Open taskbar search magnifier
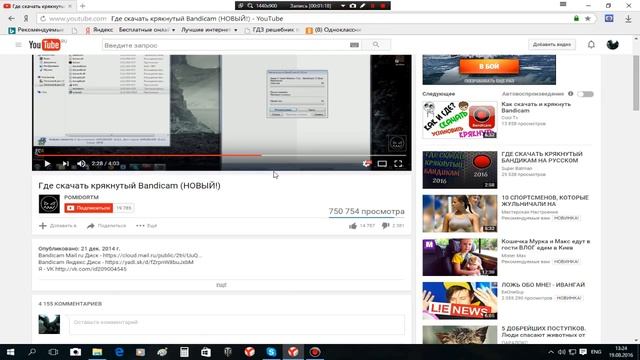Image resolution: width=640 pixels, height=360 pixels. tap(32, 352)
